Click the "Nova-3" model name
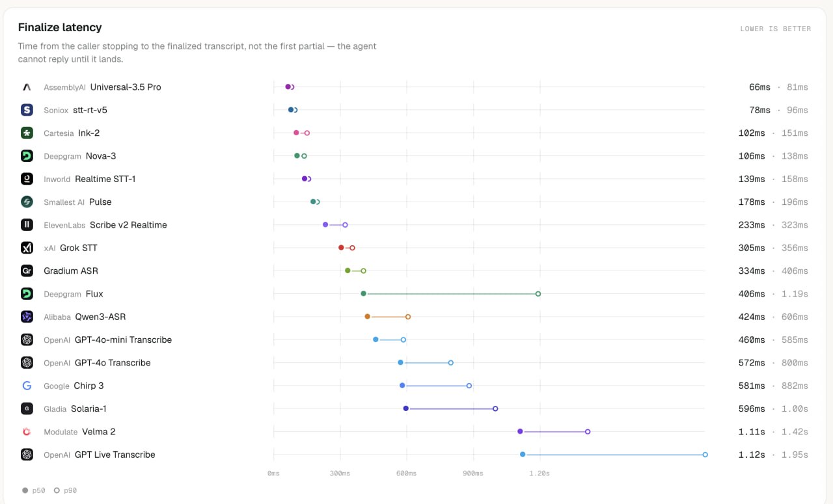The image size is (833, 504). pos(101,156)
